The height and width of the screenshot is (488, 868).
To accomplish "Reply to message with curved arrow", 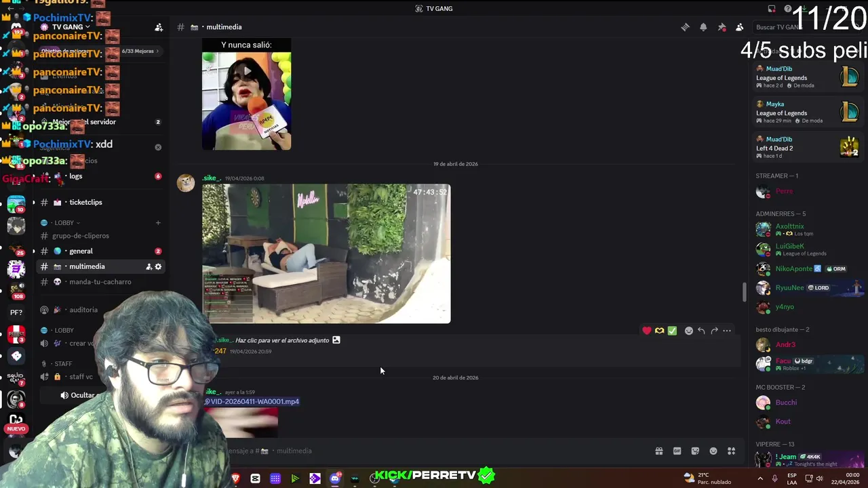I will pyautogui.click(x=701, y=331).
